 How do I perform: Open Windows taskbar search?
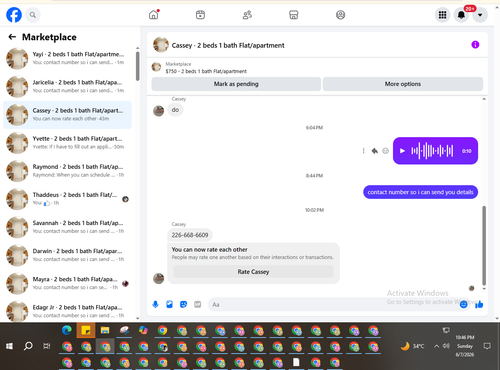tap(28, 346)
